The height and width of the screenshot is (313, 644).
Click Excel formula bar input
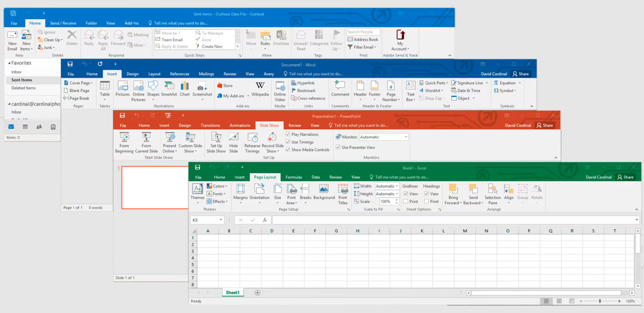click(x=453, y=220)
